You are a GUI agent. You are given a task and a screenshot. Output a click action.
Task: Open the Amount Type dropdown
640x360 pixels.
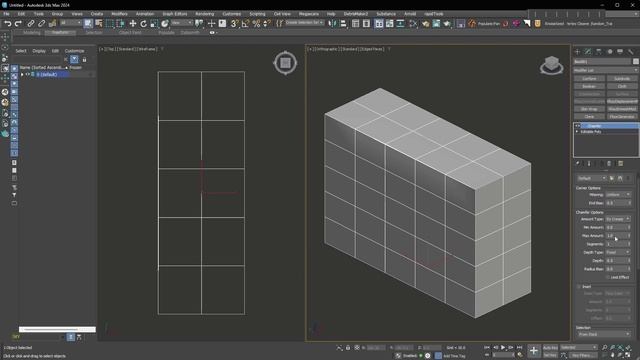pyautogui.click(x=618, y=219)
